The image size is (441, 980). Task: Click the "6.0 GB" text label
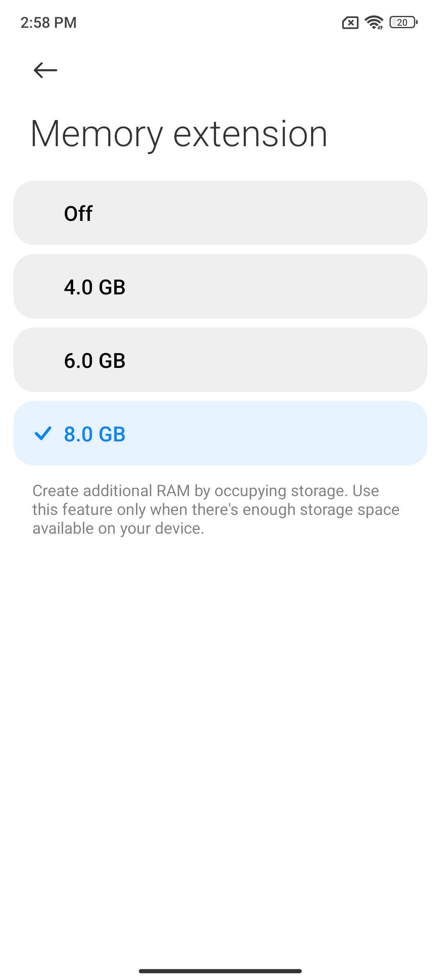tap(95, 361)
